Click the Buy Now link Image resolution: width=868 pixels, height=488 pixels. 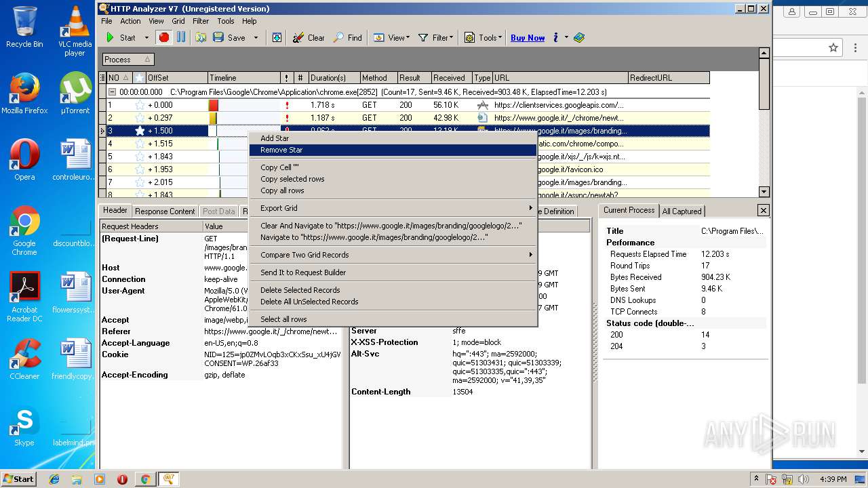click(528, 38)
